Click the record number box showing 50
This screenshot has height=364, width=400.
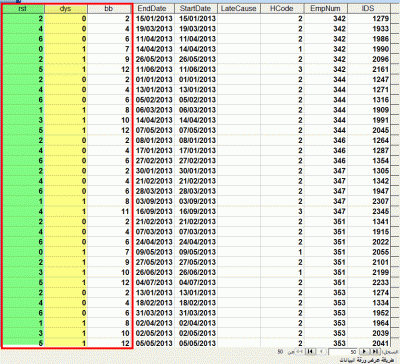(x=343, y=352)
